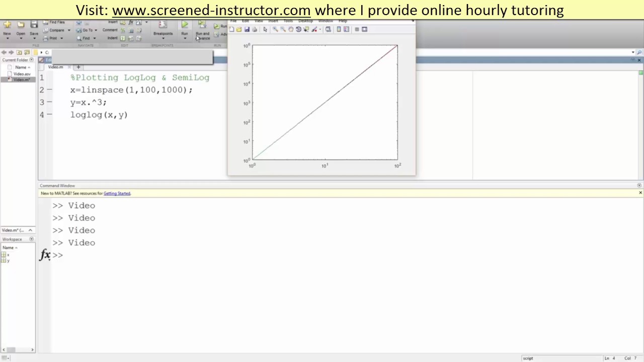Open the figure window Desktop menu
Viewport: 644px width, 362px height.
[305, 21]
